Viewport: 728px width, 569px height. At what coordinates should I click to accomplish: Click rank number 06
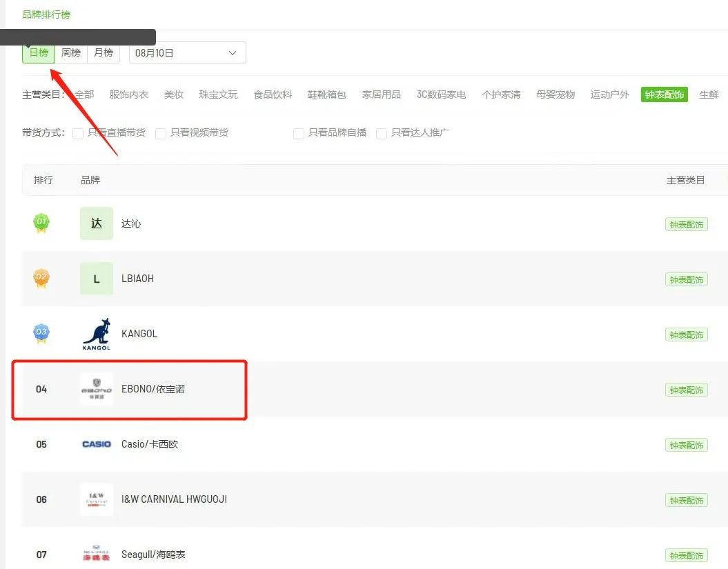click(41, 499)
